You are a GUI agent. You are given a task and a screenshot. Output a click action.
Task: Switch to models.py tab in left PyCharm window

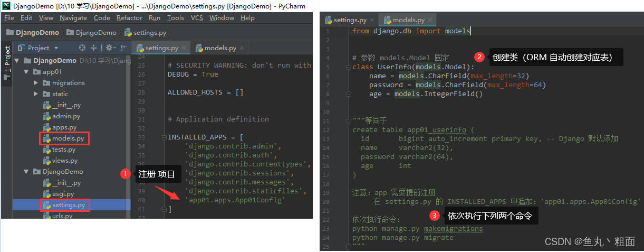[220, 48]
